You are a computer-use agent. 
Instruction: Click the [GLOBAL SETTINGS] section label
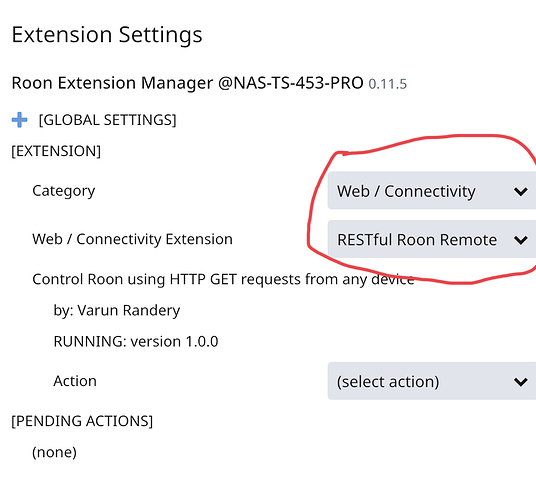pyautogui.click(x=108, y=120)
